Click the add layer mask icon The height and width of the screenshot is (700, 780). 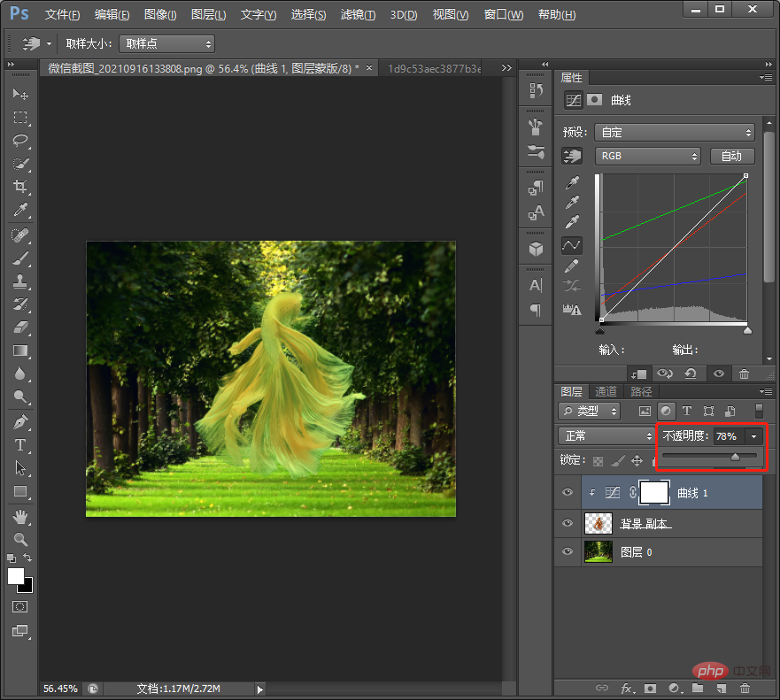[x=650, y=688]
